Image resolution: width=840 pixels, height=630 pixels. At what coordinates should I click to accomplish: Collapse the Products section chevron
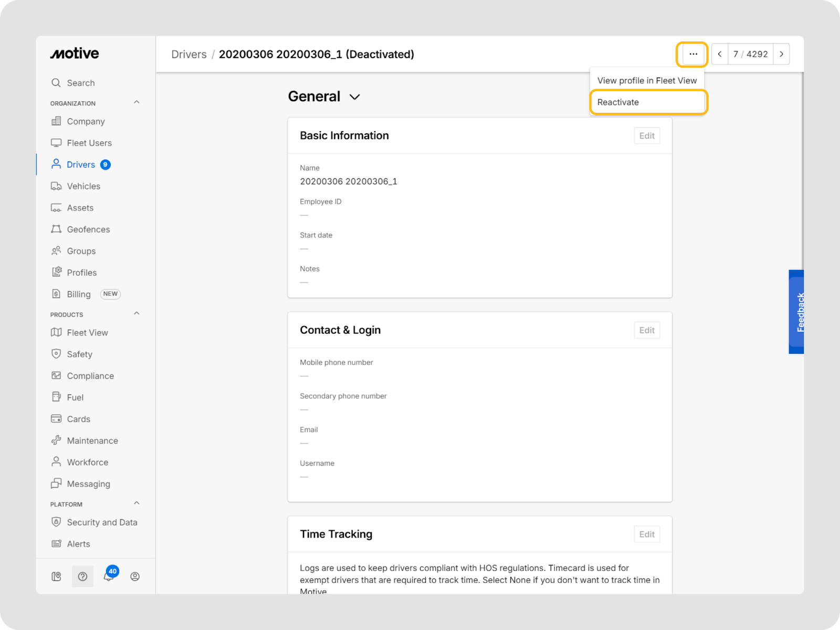tap(136, 313)
